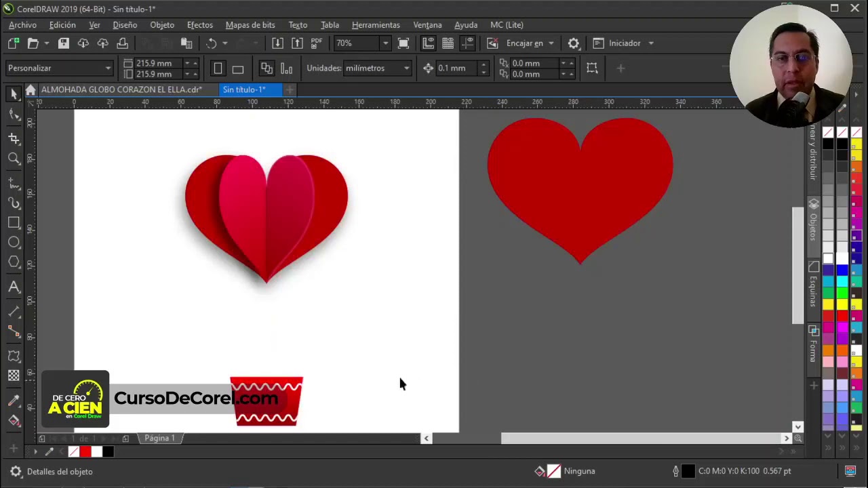
Task: Click the Export icon
Action: coord(297,43)
